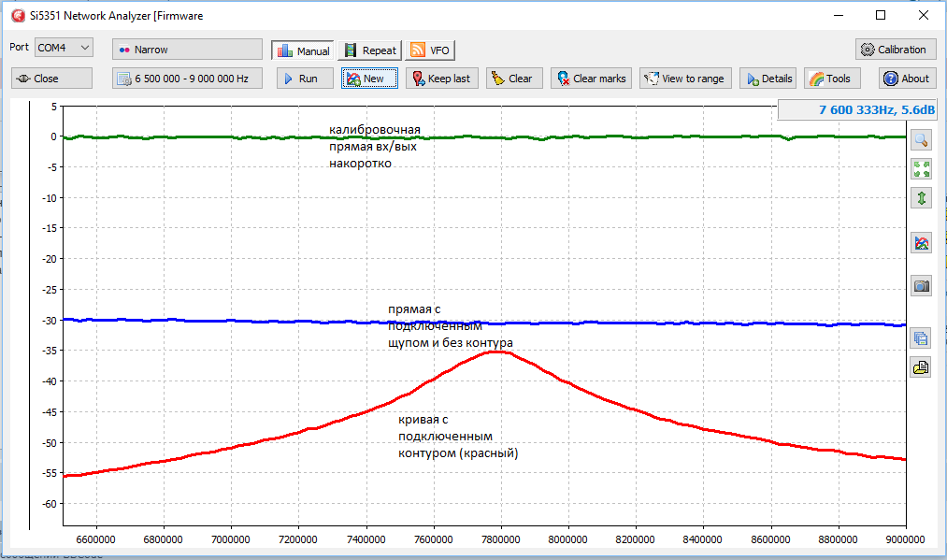Toggle VFO mode
The height and width of the screenshot is (560, 947).
[x=430, y=50]
